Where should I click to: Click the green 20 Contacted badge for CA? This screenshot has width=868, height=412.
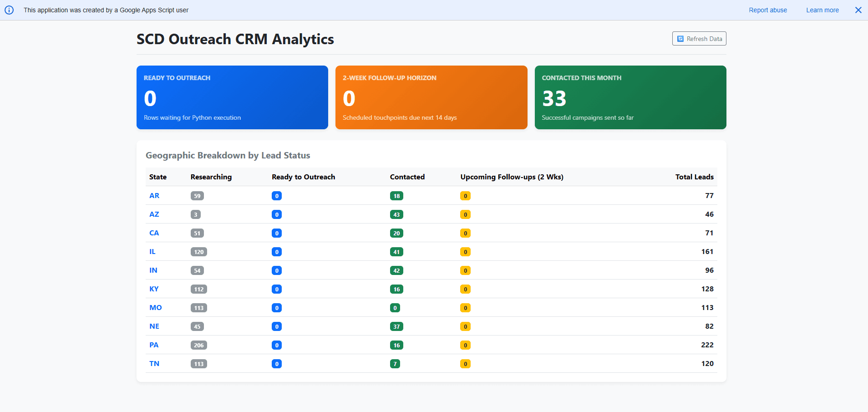tap(396, 233)
